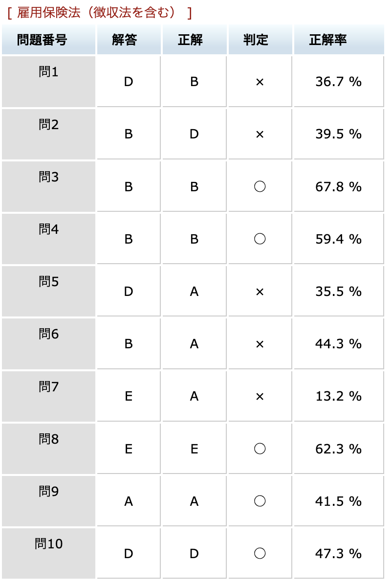The image size is (392, 587).
Task: Click the × mark in 問7 row
Action: [x=260, y=397]
